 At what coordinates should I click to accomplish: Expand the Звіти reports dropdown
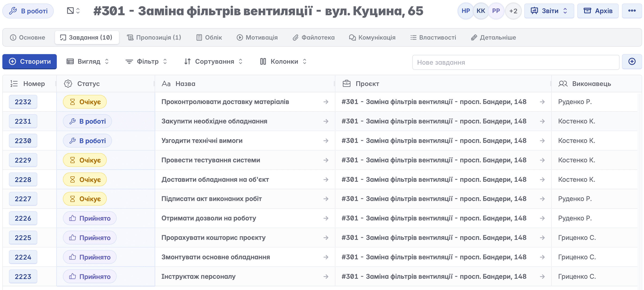tap(549, 11)
